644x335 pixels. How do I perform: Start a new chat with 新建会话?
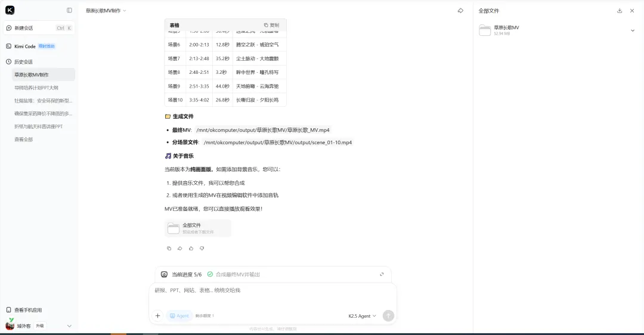[x=39, y=28]
